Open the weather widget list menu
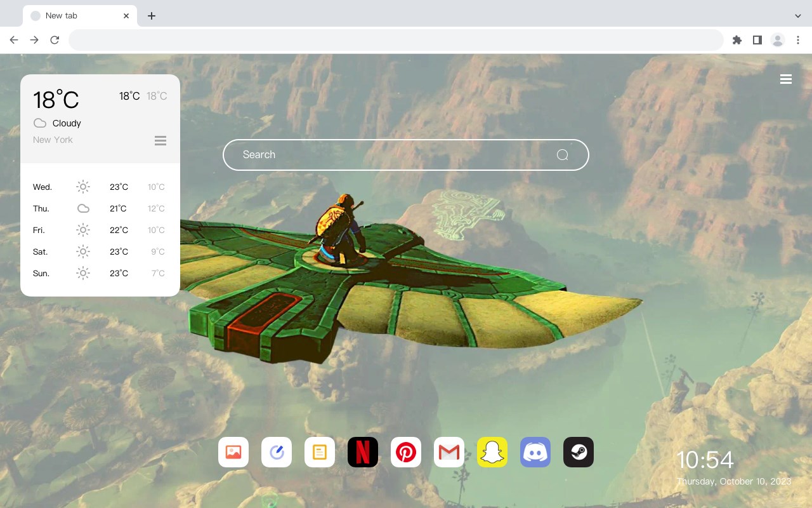The width and height of the screenshot is (812, 508). [160, 140]
